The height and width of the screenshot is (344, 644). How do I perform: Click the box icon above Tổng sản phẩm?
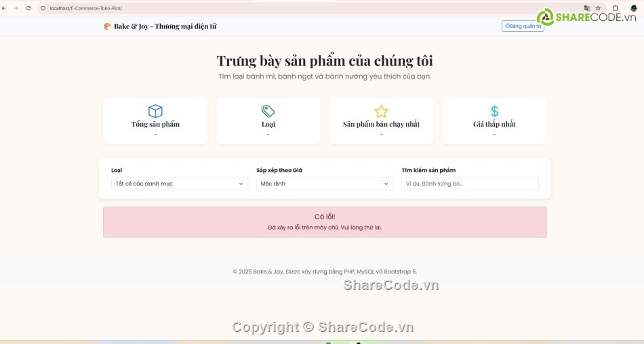[x=155, y=111]
